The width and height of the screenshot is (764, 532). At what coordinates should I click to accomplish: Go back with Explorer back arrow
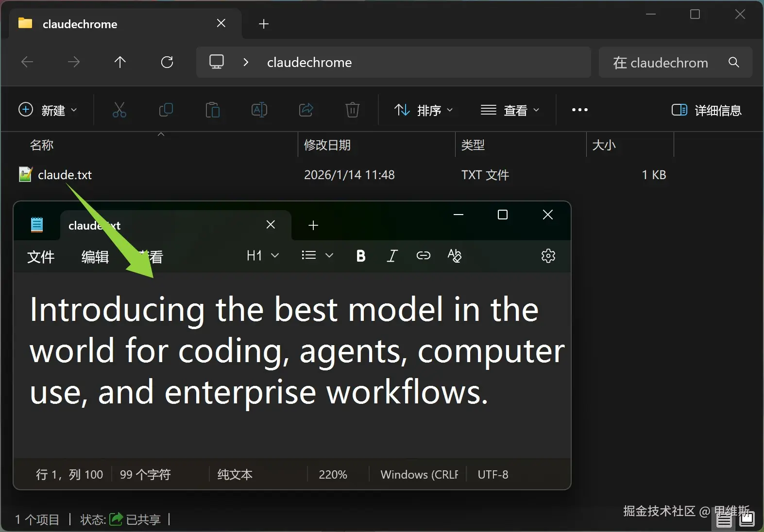tap(27, 62)
